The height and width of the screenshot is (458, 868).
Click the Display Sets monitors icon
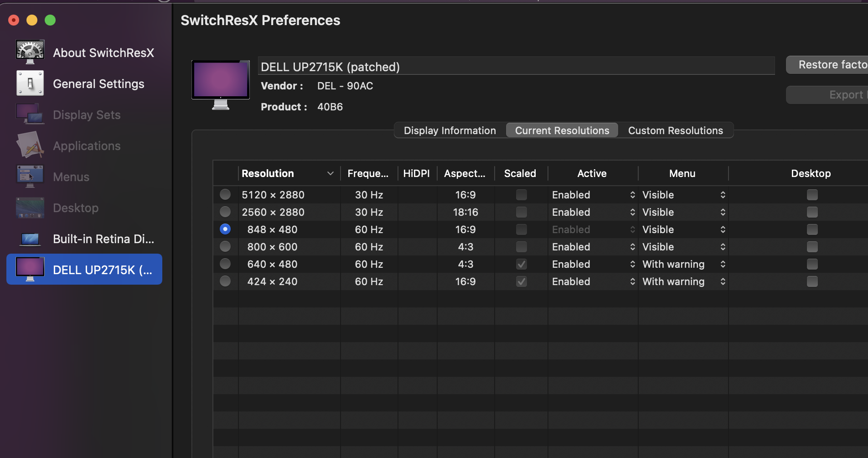[x=30, y=114]
